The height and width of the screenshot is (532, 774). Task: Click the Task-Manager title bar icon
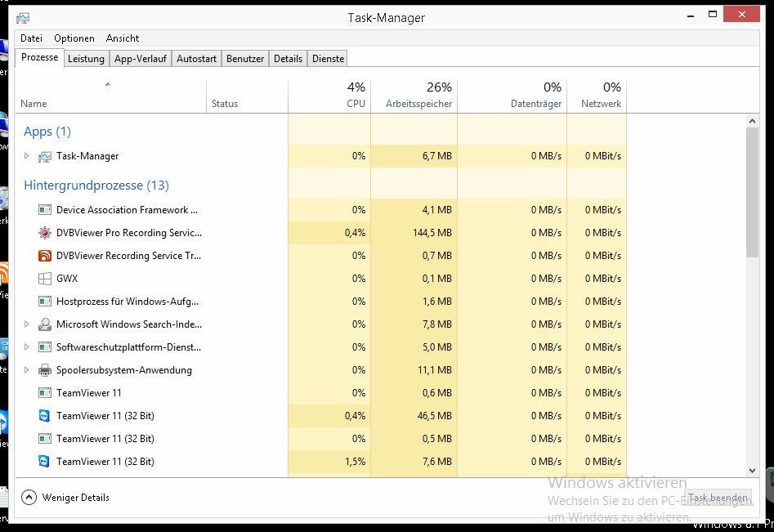pos(23,18)
